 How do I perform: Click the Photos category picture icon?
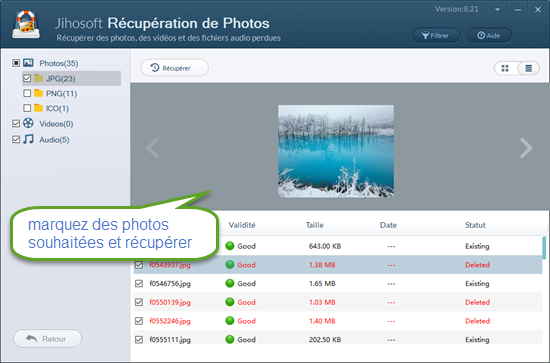[28, 63]
